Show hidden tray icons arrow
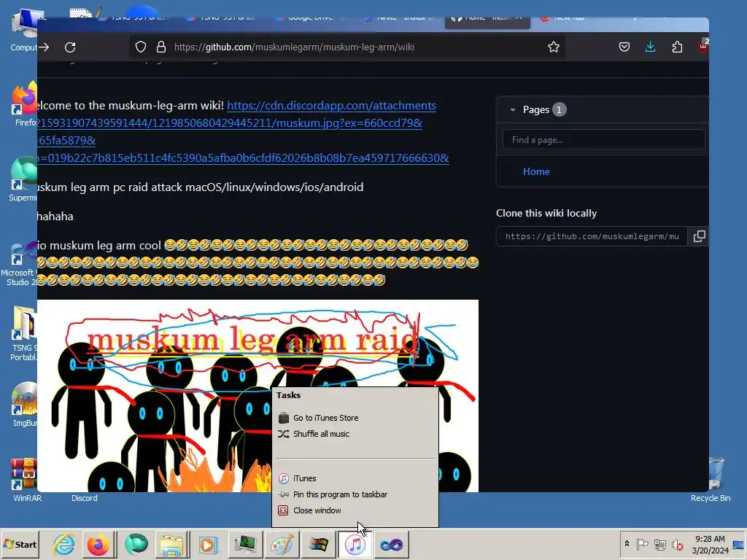The image size is (747, 560). pyautogui.click(x=627, y=544)
